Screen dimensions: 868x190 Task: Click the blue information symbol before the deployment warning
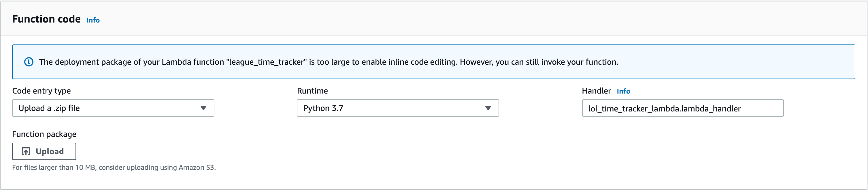(29, 62)
